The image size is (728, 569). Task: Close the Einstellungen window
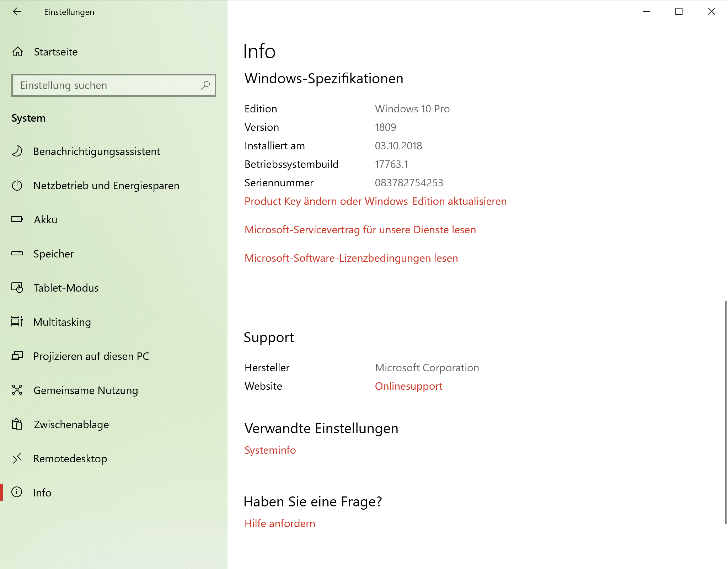click(712, 12)
